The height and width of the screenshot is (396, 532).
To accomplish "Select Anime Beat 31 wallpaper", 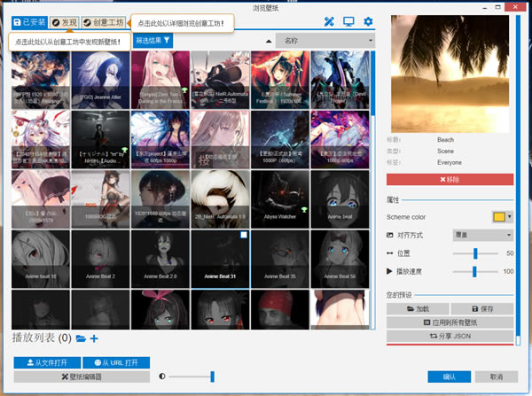I will (x=220, y=259).
